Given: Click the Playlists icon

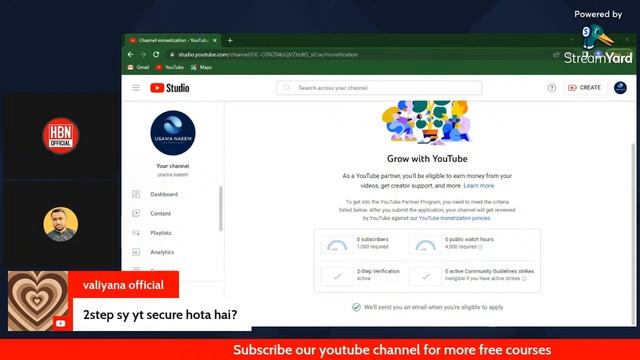Looking at the screenshot, I should 136,233.
